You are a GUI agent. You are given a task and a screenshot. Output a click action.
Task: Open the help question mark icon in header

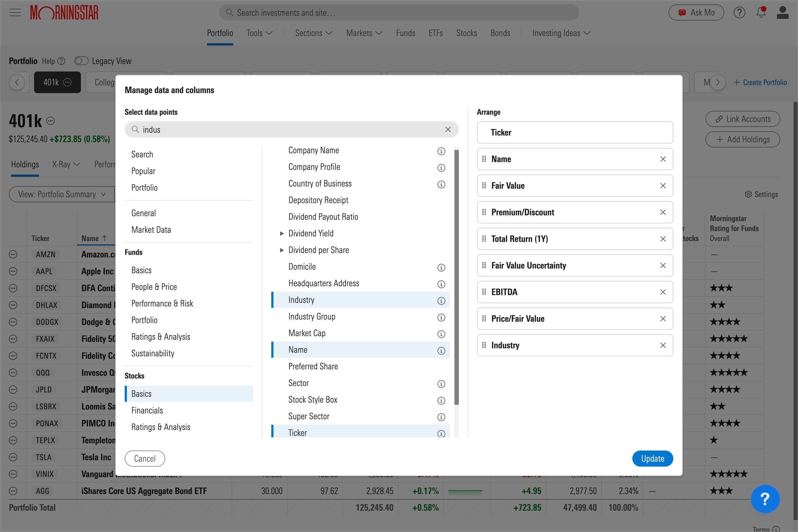click(739, 13)
